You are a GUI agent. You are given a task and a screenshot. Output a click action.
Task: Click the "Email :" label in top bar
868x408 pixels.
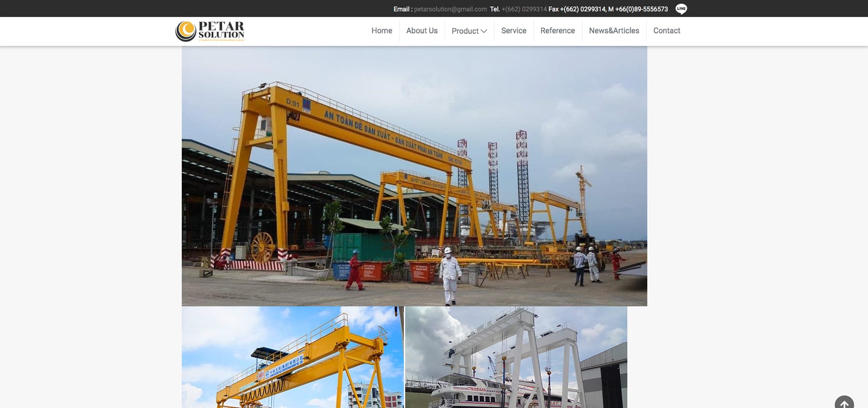tap(403, 9)
